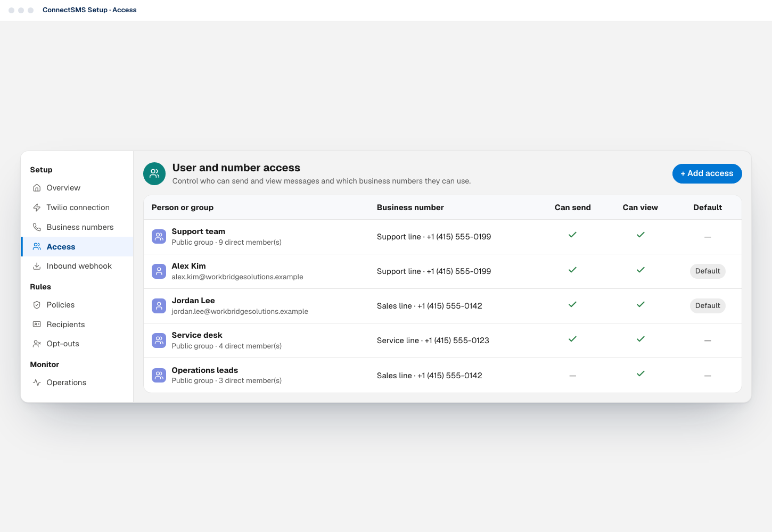Open the Recipients page

click(x=77, y=325)
